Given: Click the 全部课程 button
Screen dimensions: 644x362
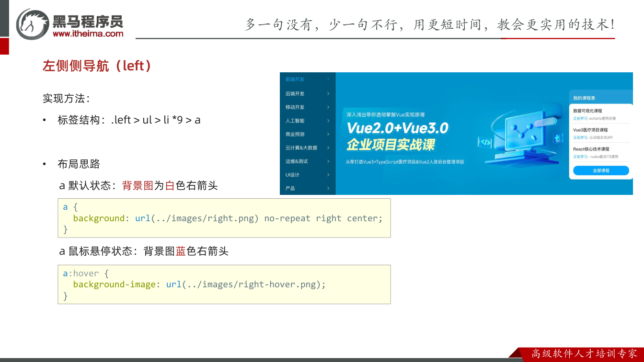Looking at the screenshot, I should [x=601, y=170].
